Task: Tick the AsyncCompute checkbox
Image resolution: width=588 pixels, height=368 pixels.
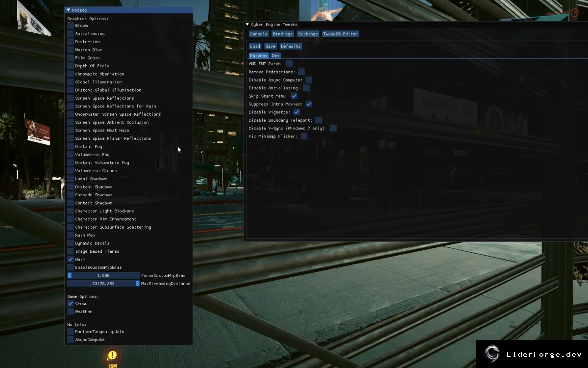Action: click(71, 340)
